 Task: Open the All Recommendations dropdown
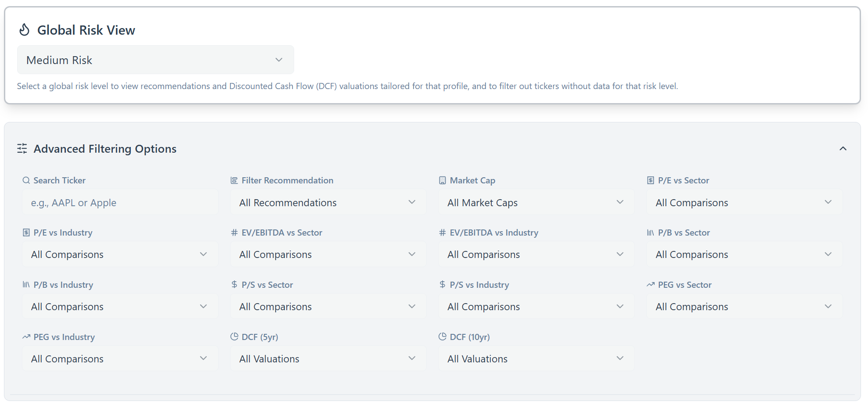[x=328, y=202]
